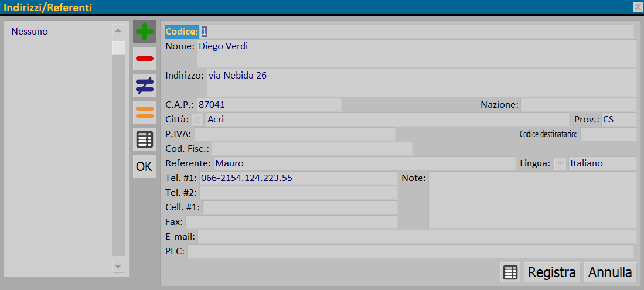Image resolution: width=644 pixels, height=290 pixels.
Task: Select the Codice destinatario field
Action: click(x=608, y=135)
